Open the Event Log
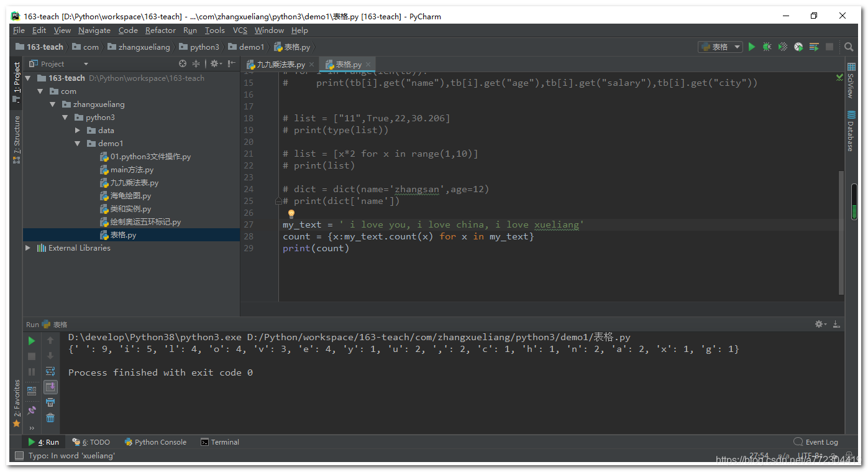This screenshot has width=868, height=472. click(816, 442)
